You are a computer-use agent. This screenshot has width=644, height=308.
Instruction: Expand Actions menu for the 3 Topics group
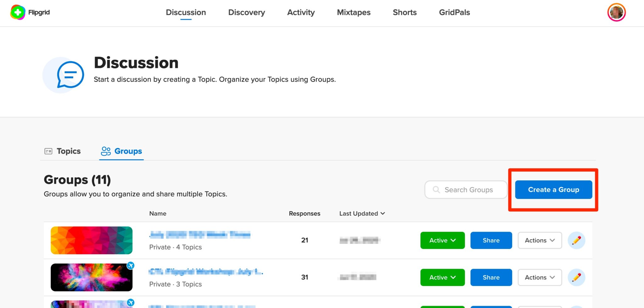(x=540, y=278)
